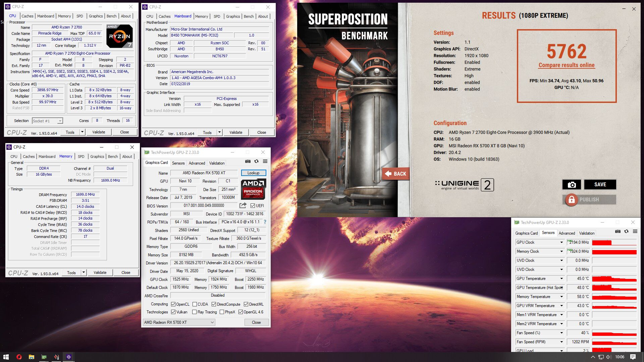Click the Bus Interface question mark help icon
Viewport: 644px width, 362px height.
pos(265,222)
